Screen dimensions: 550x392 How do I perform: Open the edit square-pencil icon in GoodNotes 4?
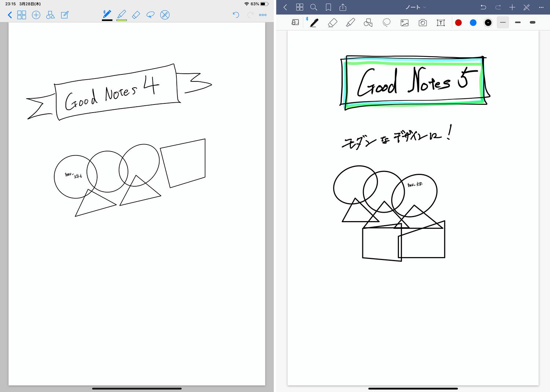coord(65,15)
